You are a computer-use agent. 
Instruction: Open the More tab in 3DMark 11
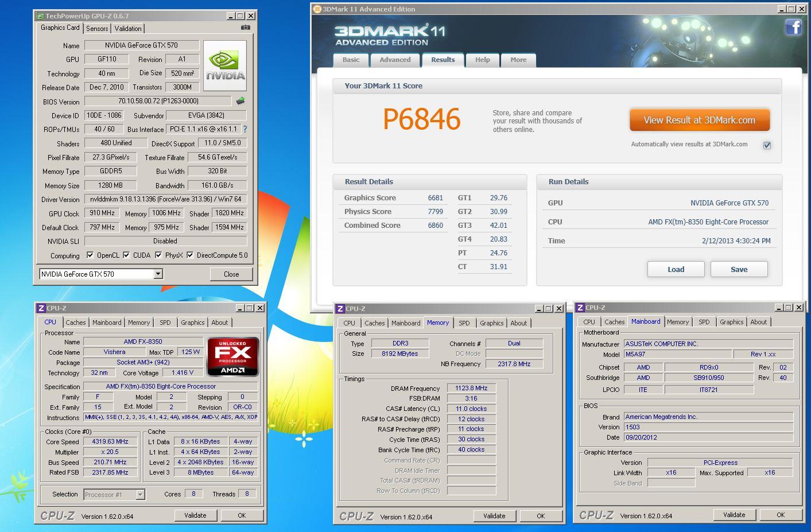518,60
